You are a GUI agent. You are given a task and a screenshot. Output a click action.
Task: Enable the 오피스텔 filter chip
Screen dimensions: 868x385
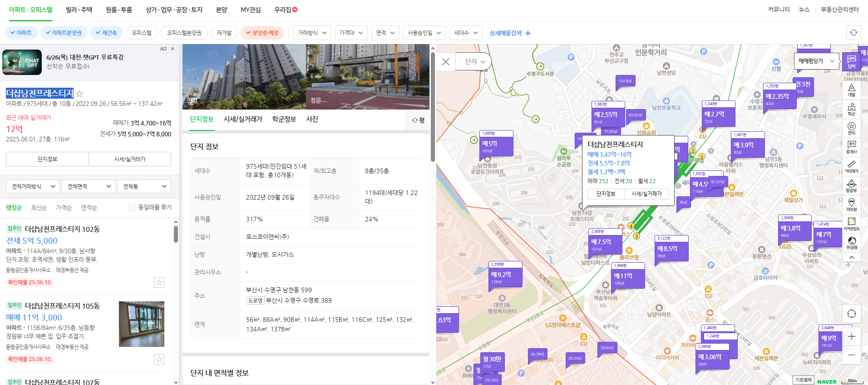pyautogui.click(x=142, y=33)
